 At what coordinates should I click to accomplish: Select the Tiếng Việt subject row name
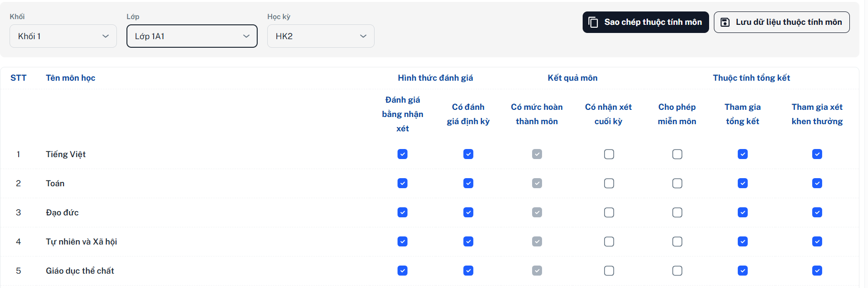tap(66, 154)
